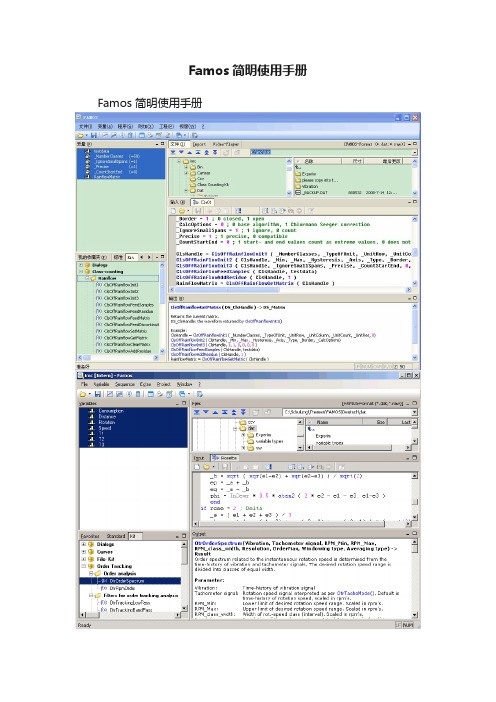
Task: Click the save disk icon in the Chinese Famos main toolbar
Action: pyautogui.click(x=94, y=135)
